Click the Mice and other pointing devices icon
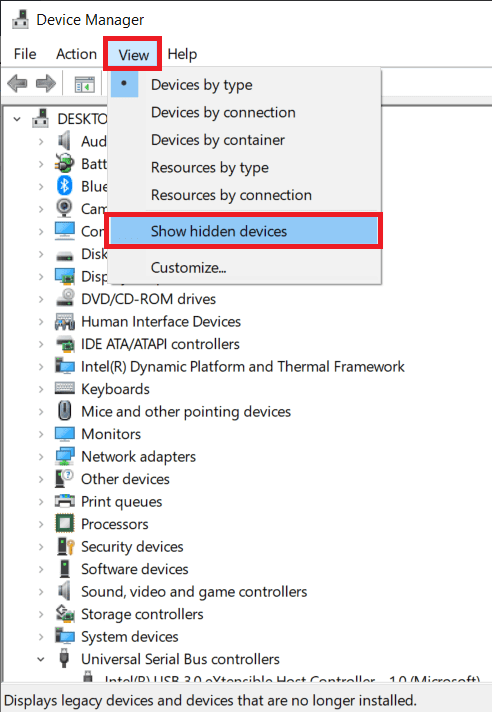This screenshot has height=712, width=492. tap(64, 411)
